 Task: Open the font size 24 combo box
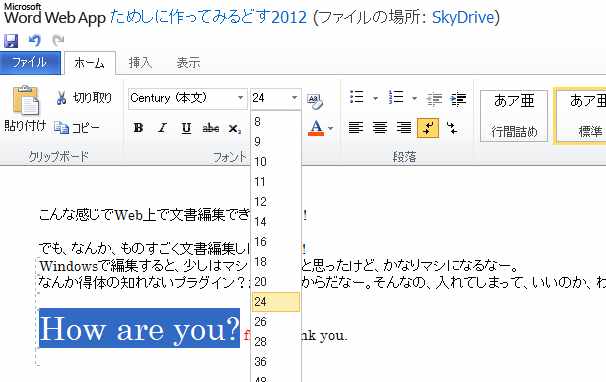[x=276, y=98]
